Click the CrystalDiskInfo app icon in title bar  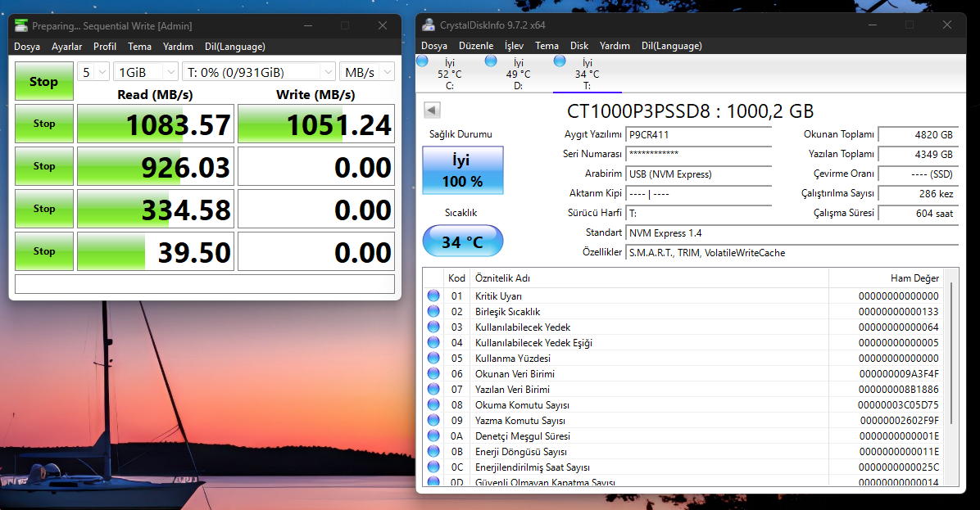click(x=428, y=25)
